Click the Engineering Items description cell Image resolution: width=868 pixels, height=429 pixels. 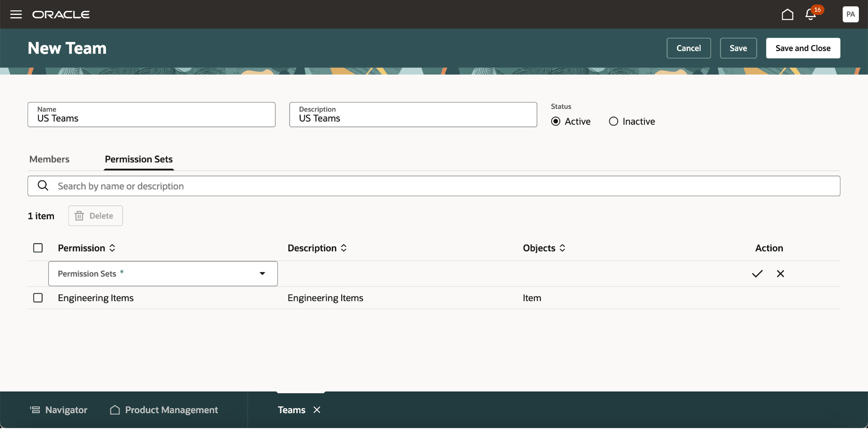tap(325, 298)
